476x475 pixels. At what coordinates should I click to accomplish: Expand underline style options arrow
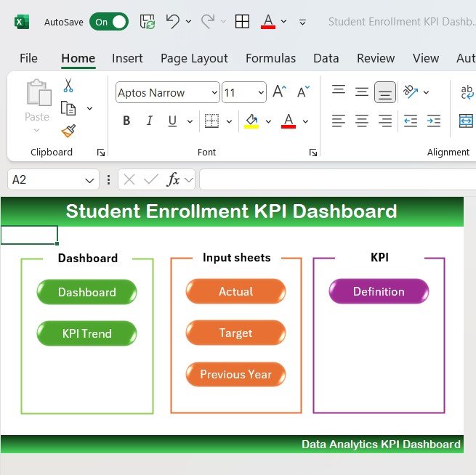tap(190, 121)
